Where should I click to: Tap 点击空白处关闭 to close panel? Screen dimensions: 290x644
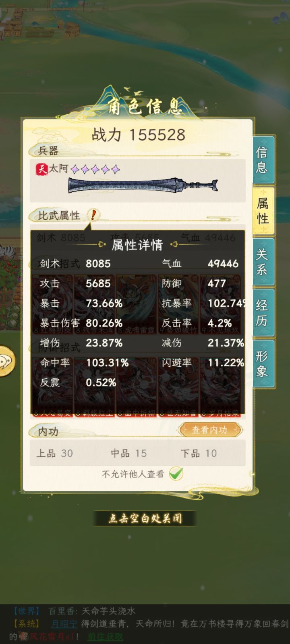point(145,518)
